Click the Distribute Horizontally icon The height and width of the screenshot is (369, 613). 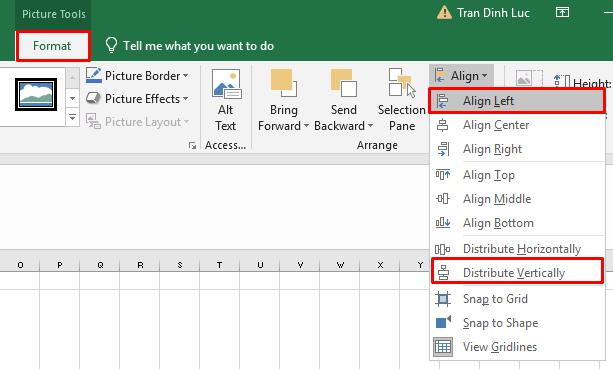(x=443, y=249)
